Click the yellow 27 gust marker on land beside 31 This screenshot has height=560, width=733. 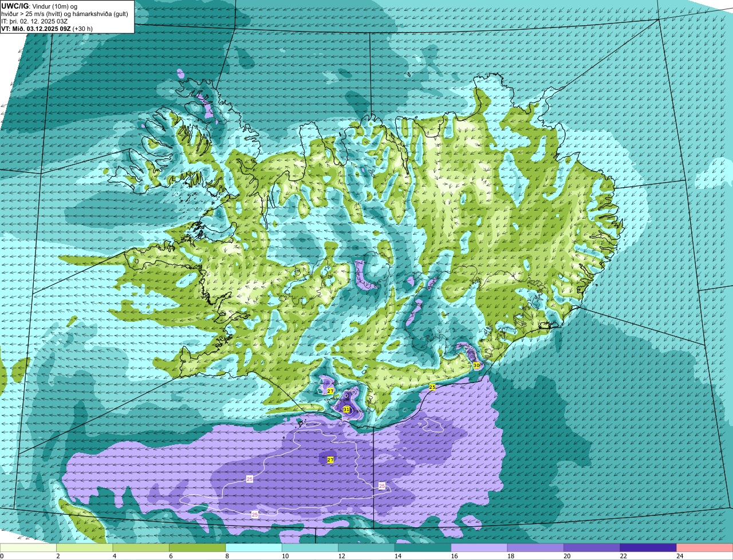pyautogui.click(x=330, y=391)
